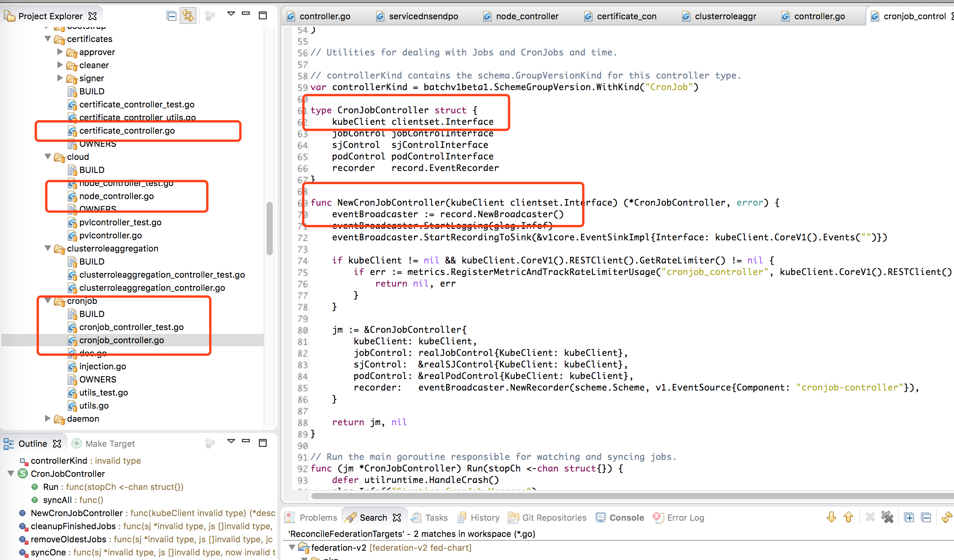Open Project Explorer view menu triangle
Image resolution: width=954 pixels, height=560 pixels.
click(231, 14)
